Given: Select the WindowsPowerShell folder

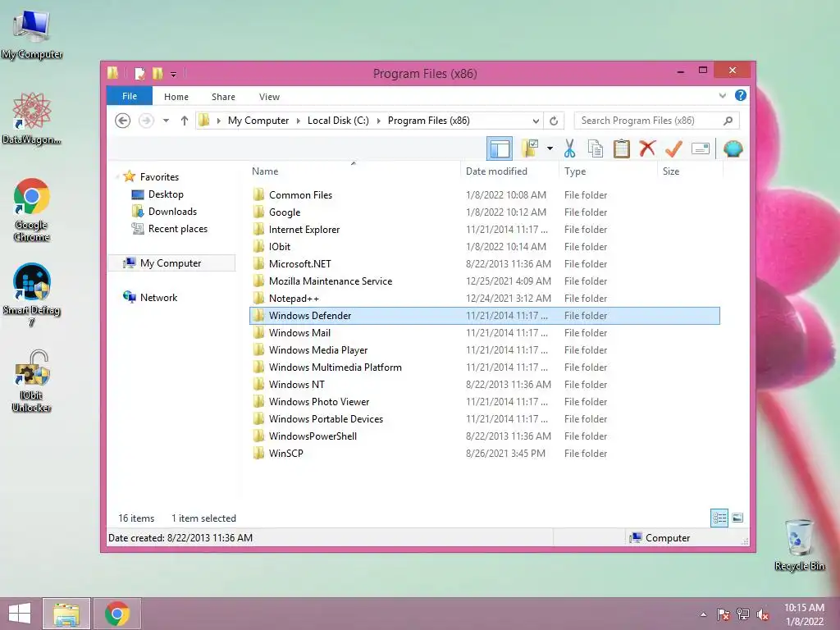Looking at the screenshot, I should 484,436.
